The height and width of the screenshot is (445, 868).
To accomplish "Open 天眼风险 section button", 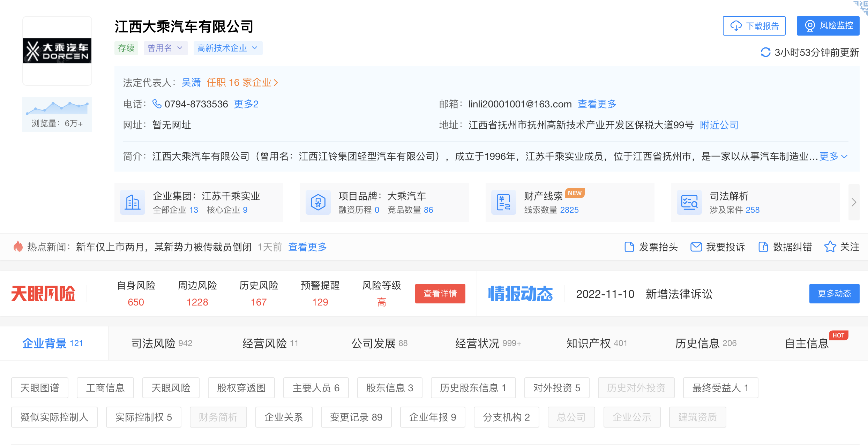I will [x=171, y=388].
